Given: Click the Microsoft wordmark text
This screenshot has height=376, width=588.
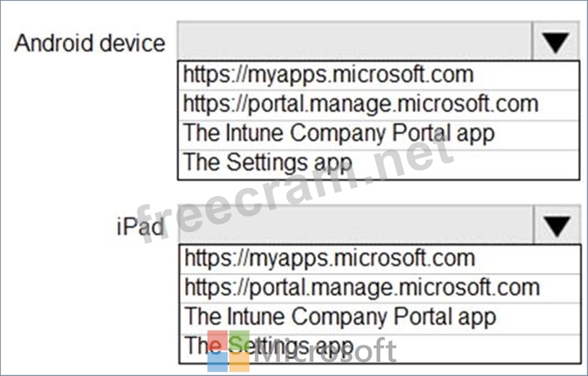Looking at the screenshot, I should (325, 351).
